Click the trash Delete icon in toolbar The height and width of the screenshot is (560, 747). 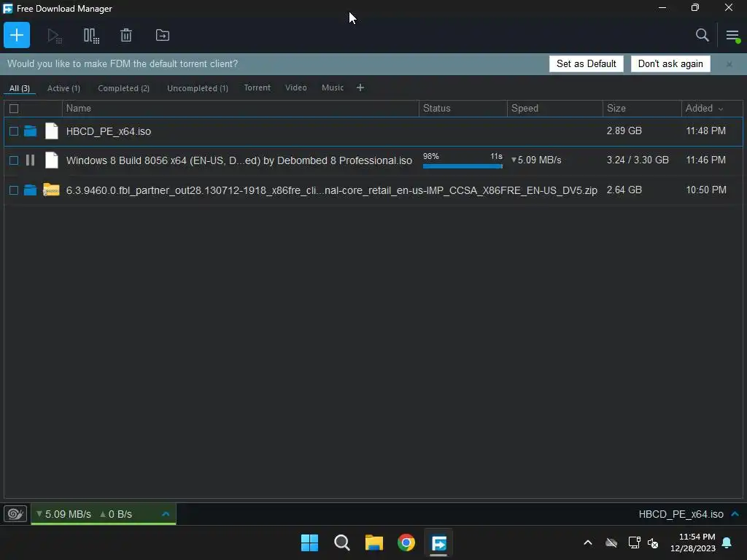125,35
